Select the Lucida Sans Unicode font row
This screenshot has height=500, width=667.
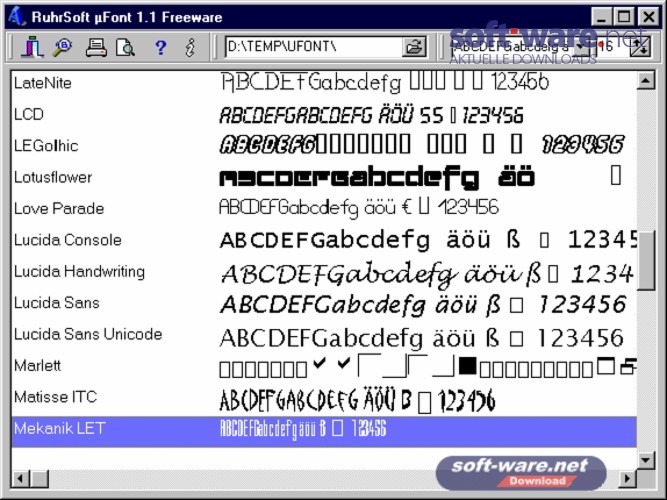pyautogui.click(x=324, y=334)
